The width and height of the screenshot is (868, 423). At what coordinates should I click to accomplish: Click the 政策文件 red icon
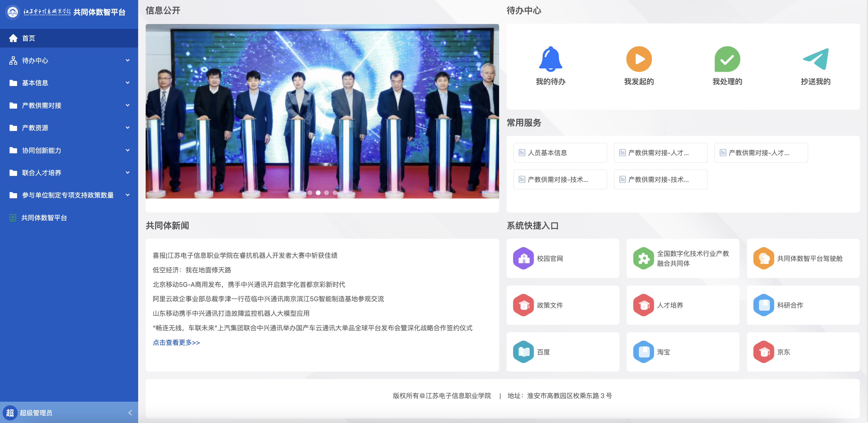(x=523, y=305)
